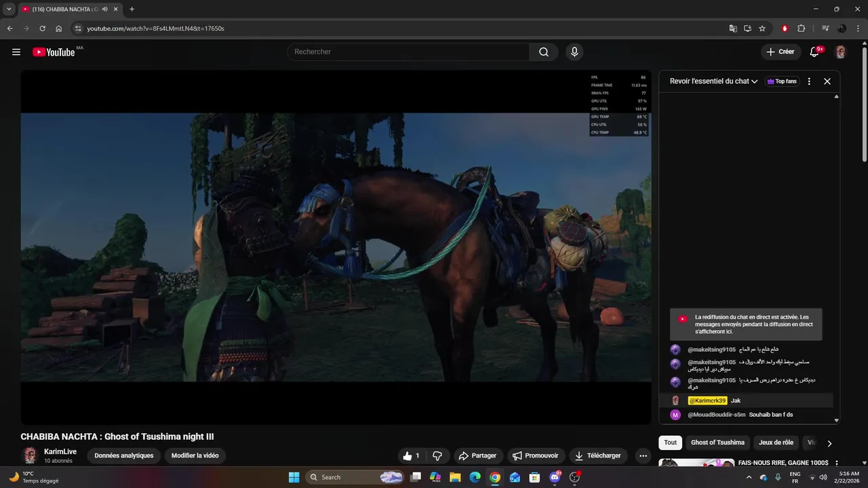Open the KarimLive channel avatar

[x=29, y=455]
